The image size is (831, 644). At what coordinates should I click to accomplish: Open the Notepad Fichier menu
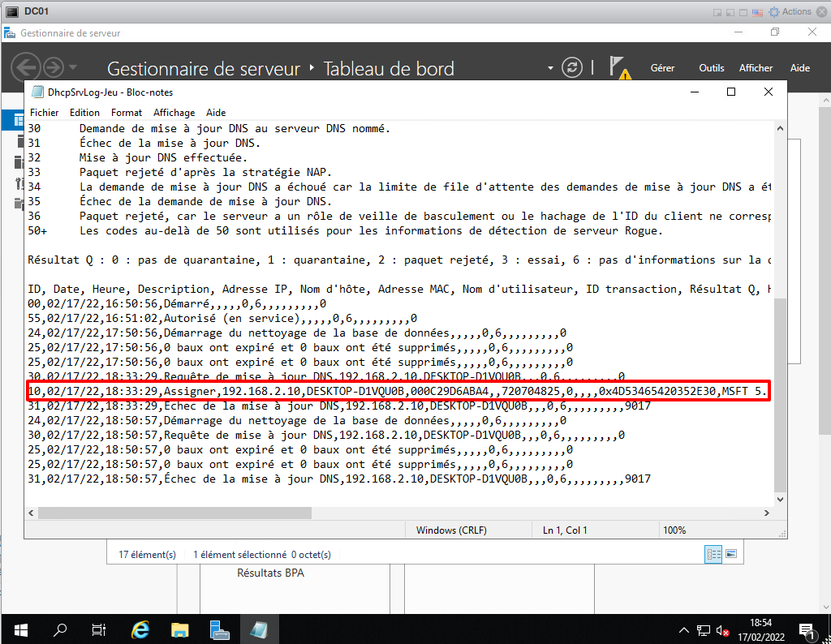(x=44, y=113)
